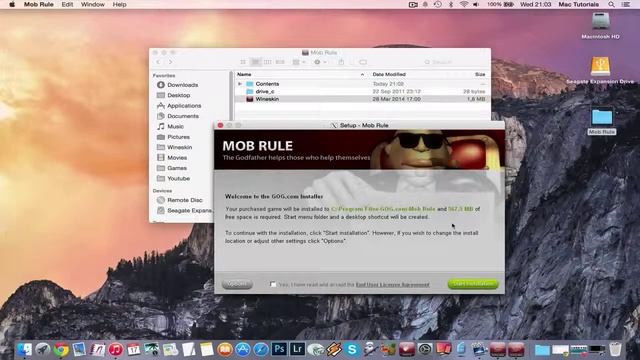Click the volume icon in menu bar
Viewport: 640px width, 360px height.
coord(476,4)
